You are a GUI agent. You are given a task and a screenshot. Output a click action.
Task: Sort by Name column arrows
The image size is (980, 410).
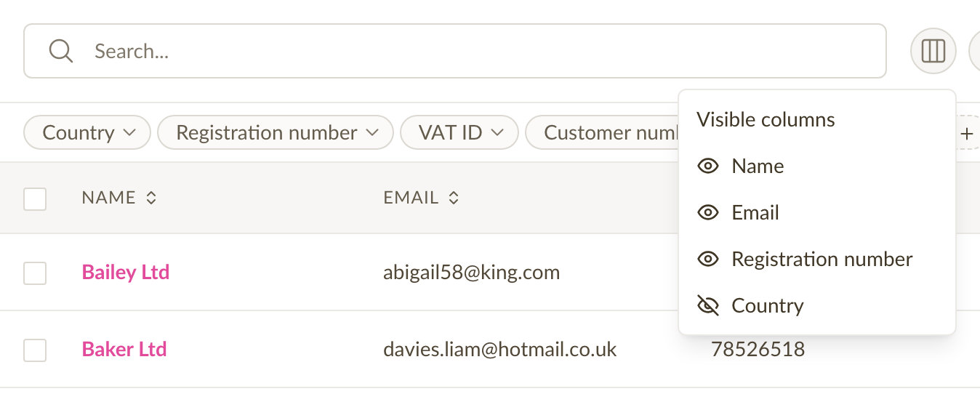(x=151, y=198)
